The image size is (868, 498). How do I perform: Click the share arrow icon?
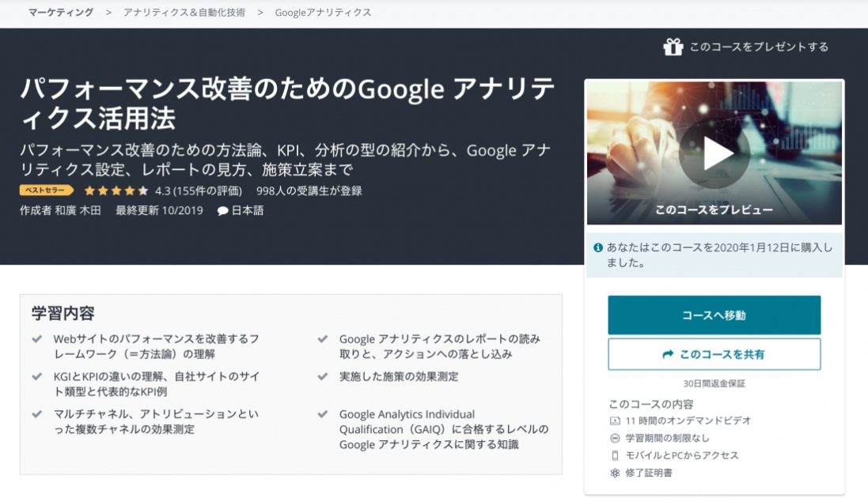(668, 354)
